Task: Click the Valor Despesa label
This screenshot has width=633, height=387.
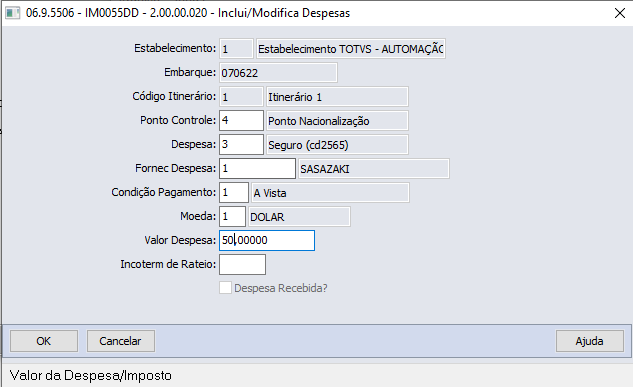Action: (180, 240)
